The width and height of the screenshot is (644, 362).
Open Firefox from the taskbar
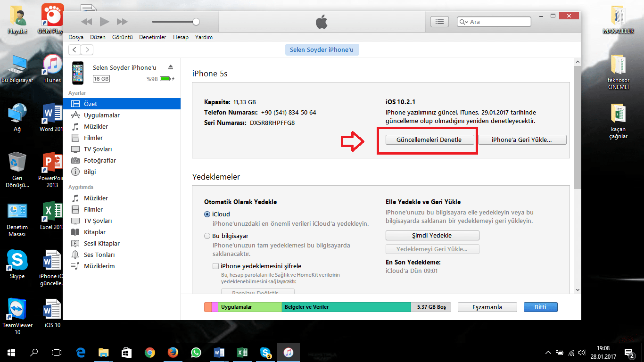click(x=173, y=352)
